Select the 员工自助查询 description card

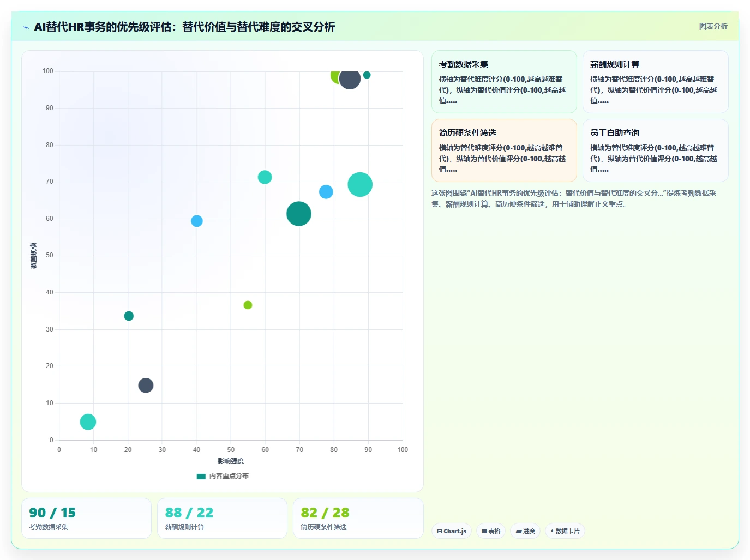[655, 150]
